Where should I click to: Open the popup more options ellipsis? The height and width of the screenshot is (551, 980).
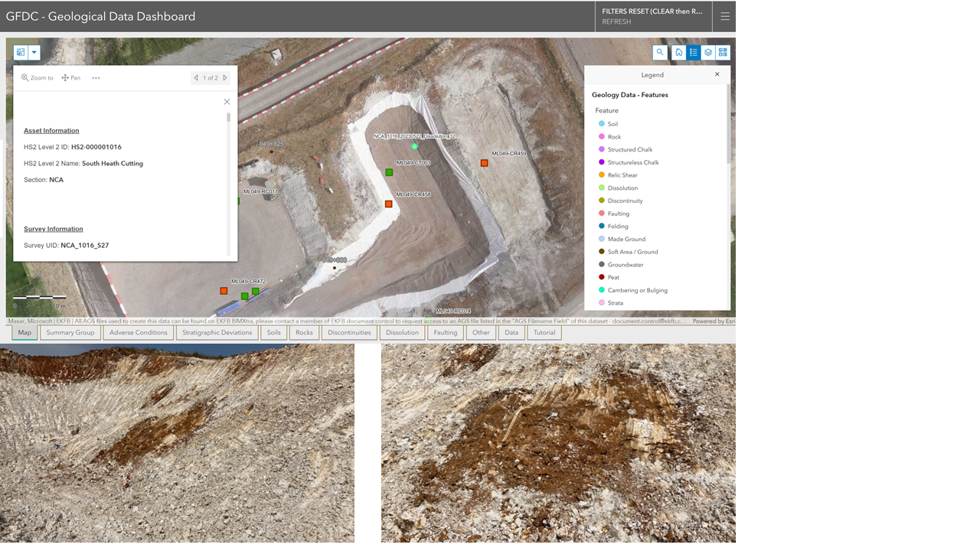[96, 78]
